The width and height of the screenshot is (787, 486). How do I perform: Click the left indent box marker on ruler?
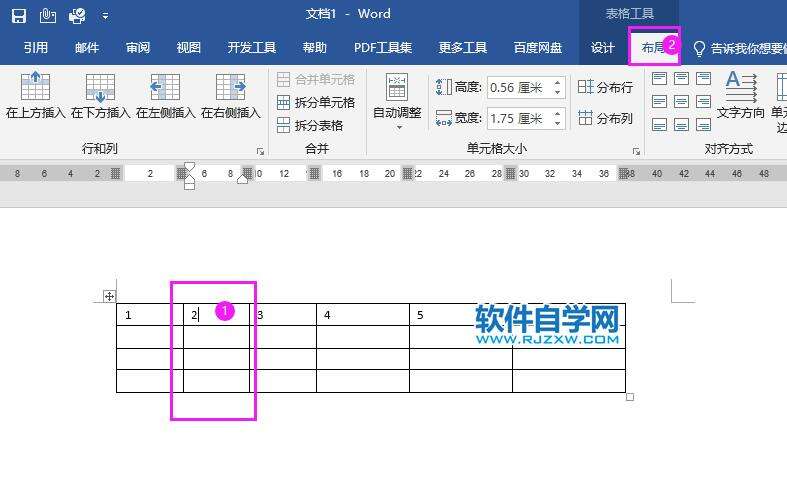[x=189, y=186]
